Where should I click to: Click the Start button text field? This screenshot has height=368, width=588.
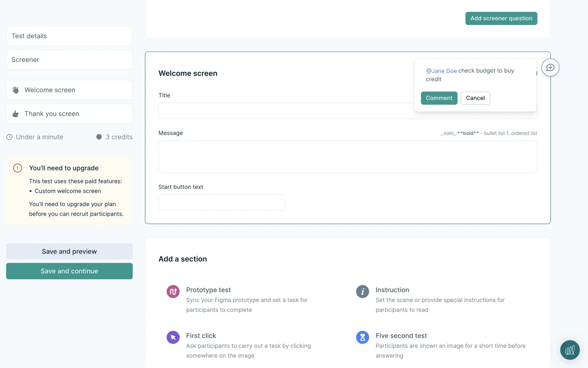(221, 202)
